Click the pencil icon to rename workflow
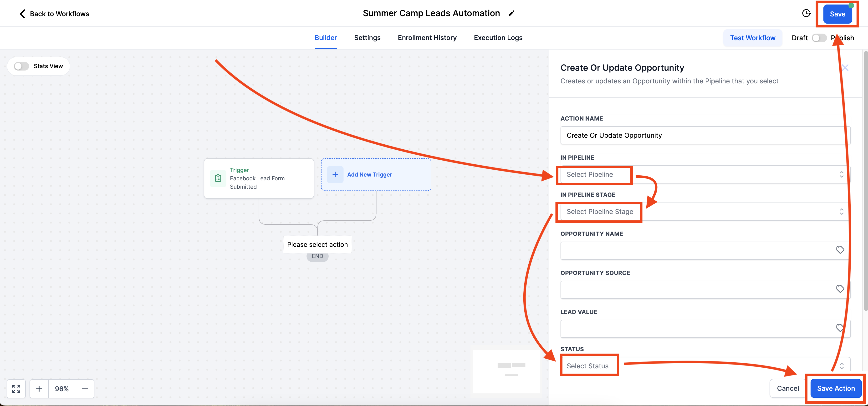 pos(511,14)
